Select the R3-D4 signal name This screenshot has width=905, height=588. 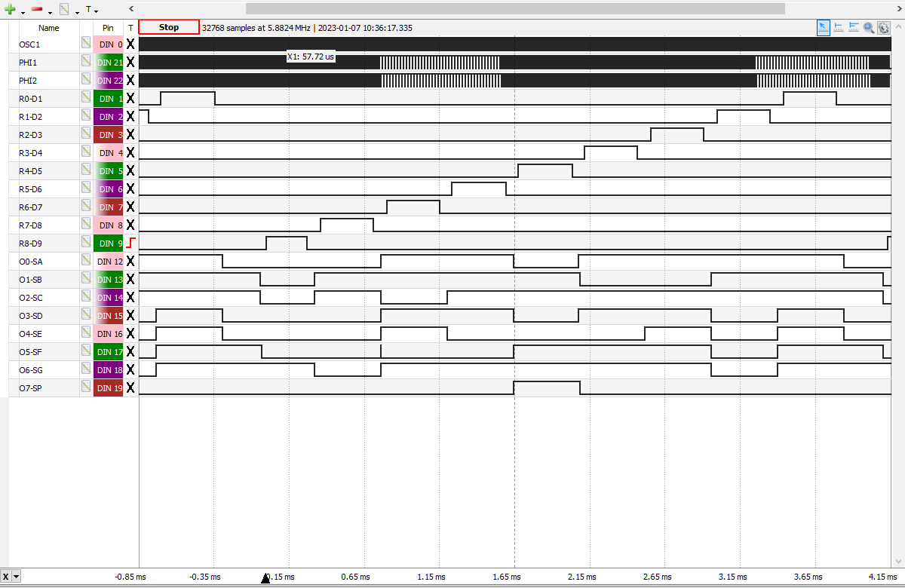click(30, 153)
